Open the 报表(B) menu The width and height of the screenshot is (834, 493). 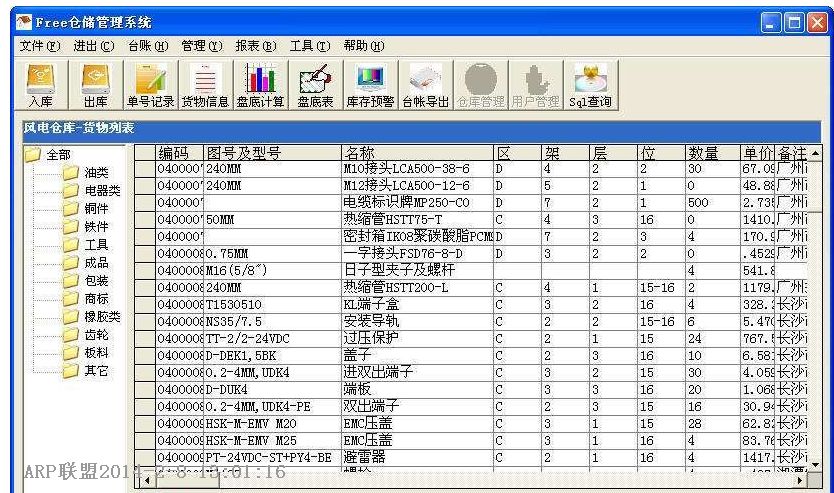point(255,46)
